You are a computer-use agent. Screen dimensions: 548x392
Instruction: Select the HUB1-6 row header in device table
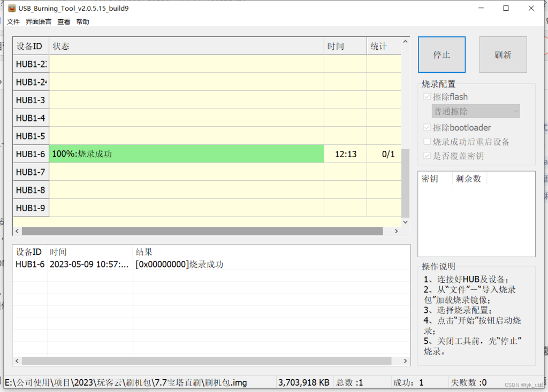(x=31, y=153)
